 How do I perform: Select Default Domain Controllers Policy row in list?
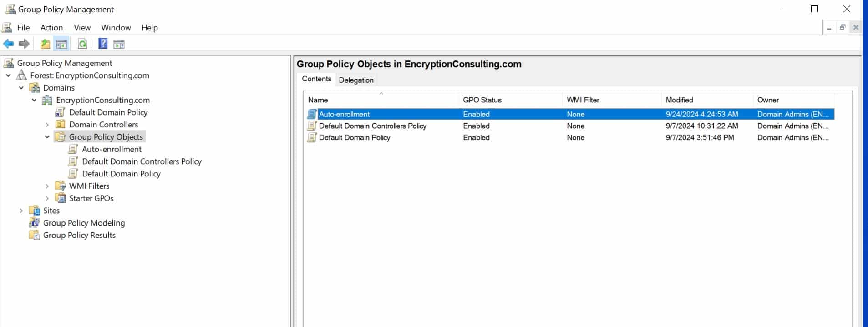[x=372, y=126]
